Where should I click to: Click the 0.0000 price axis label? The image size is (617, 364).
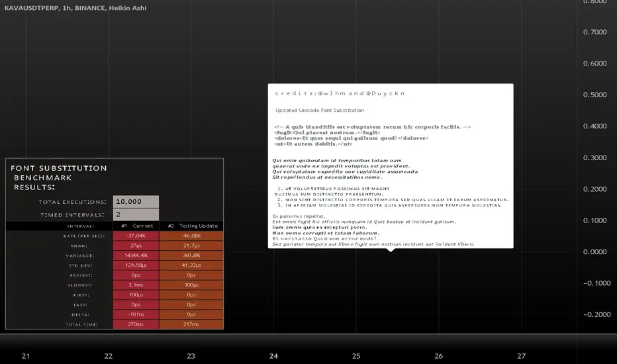click(594, 251)
